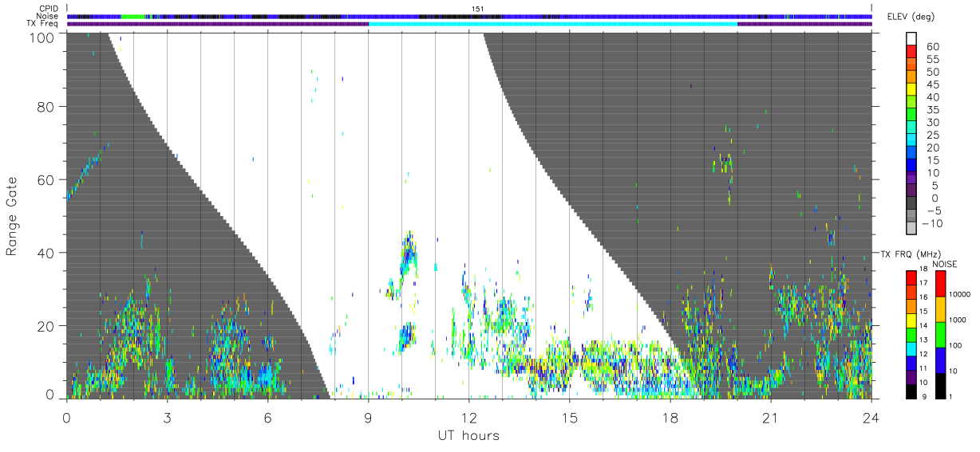Screen dimensions: 980x452
Task: Click the red segment of the ELEV color bar
Action: pos(911,52)
